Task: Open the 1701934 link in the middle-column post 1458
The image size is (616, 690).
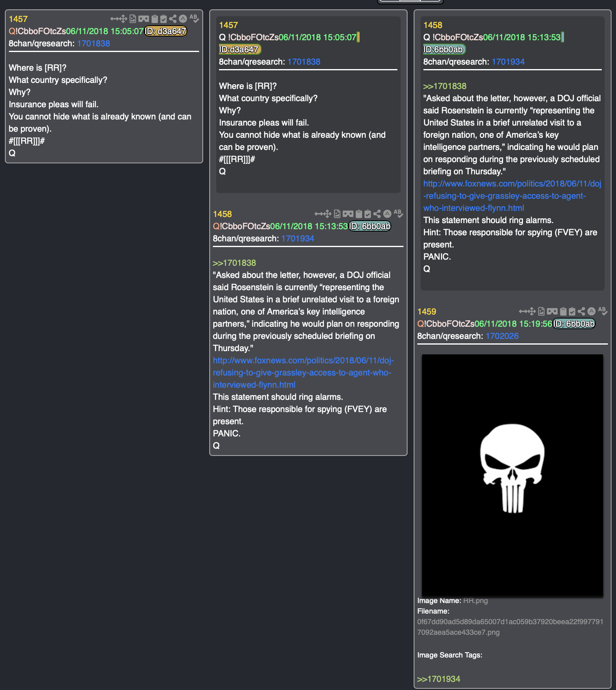Action: coord(297,239)
